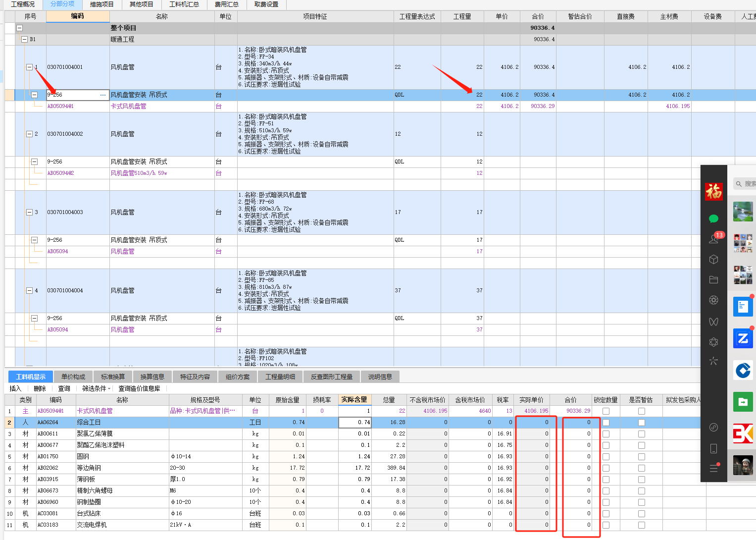Image resolution: width=756 pixels, height=540 pixels.
Task: Click the 项目特征 column header
Action: (x=315, y=16)
